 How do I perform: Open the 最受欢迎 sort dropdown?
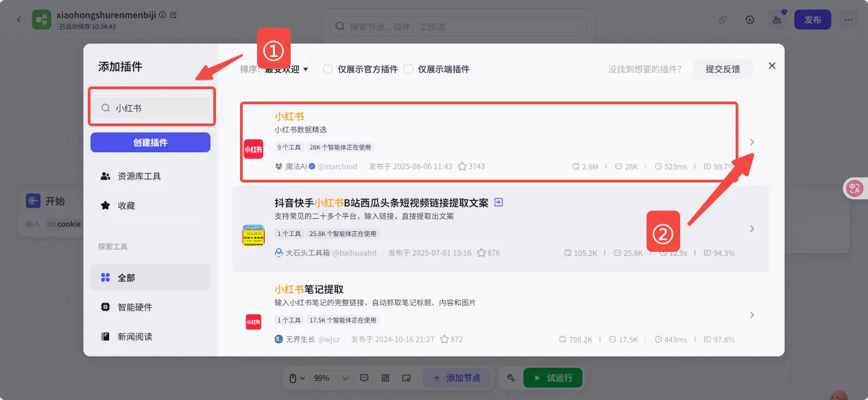[x=287, y=69]
